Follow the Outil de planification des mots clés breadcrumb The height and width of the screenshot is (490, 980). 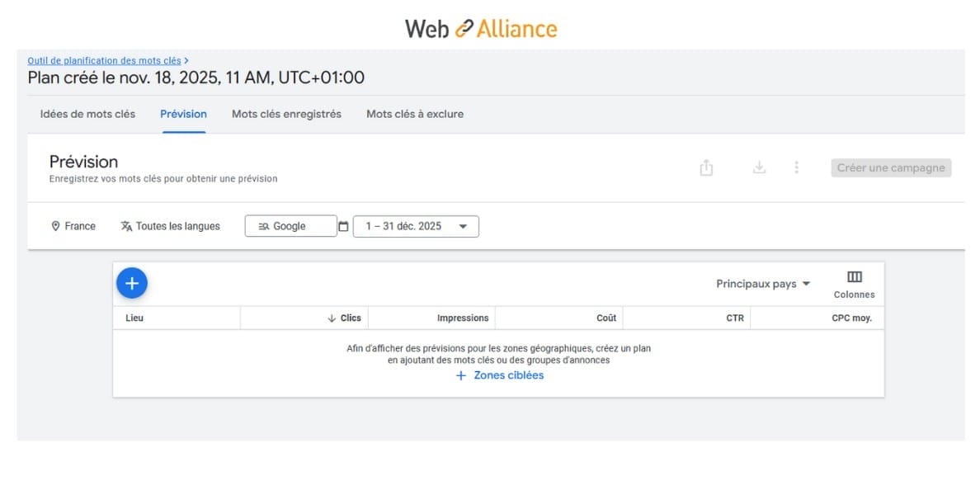[x=104, y=60]
